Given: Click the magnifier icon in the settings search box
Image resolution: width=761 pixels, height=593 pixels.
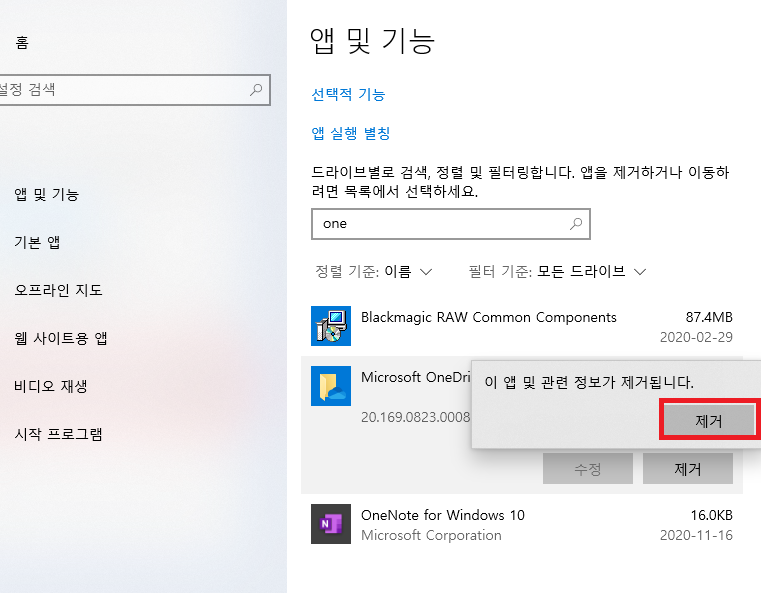Looking at the screenshot, I should (x=256, y=89).
